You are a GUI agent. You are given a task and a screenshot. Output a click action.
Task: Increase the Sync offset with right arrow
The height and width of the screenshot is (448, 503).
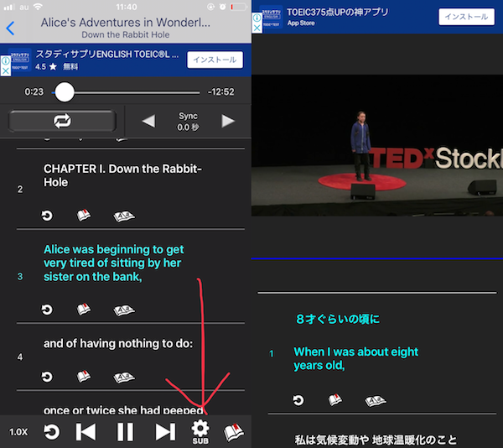(228, 121)
